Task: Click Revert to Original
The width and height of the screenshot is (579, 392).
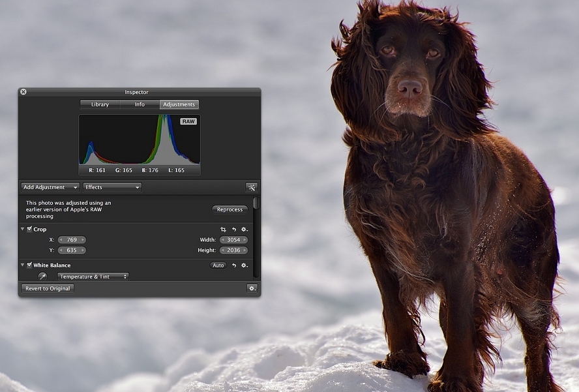Action: point(48,288)
